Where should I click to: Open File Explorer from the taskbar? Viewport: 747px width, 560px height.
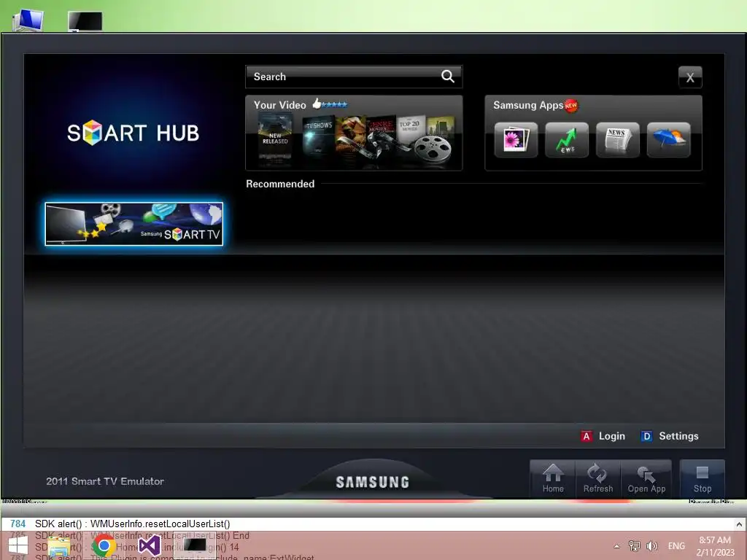[x=59, y=546]
